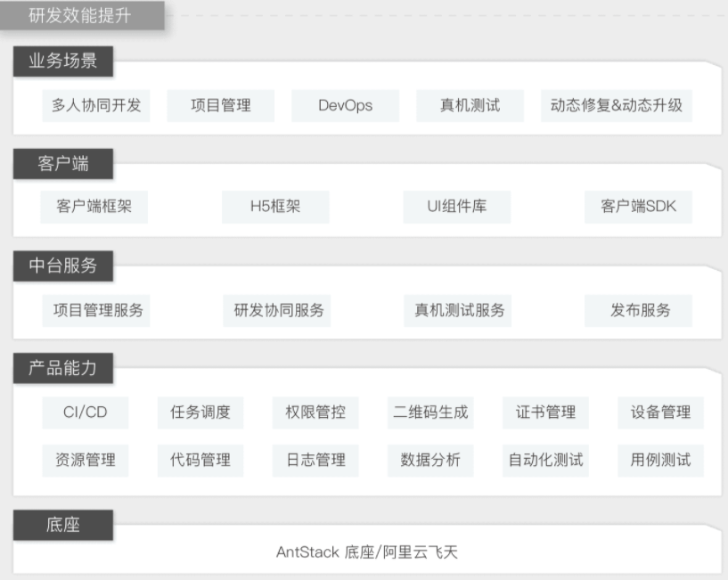The width and height of the screenshot is (728, 580).
Task: Click the 产品能力 section header
Action: (63, 368)
